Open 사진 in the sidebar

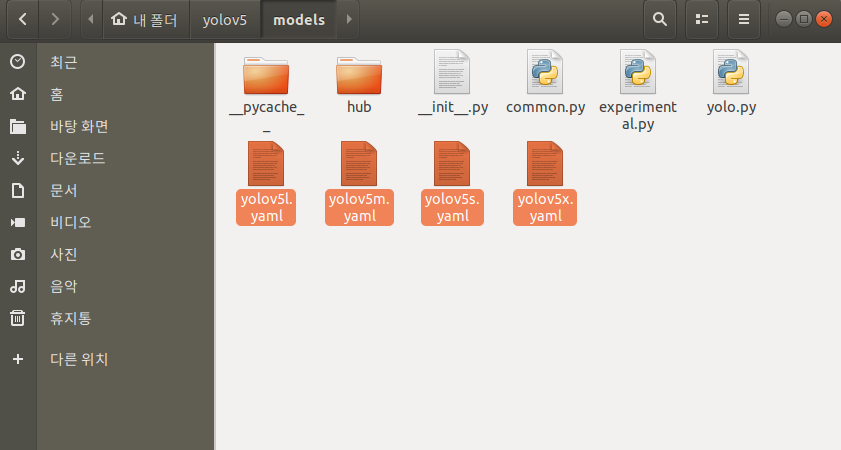point(63,254)
